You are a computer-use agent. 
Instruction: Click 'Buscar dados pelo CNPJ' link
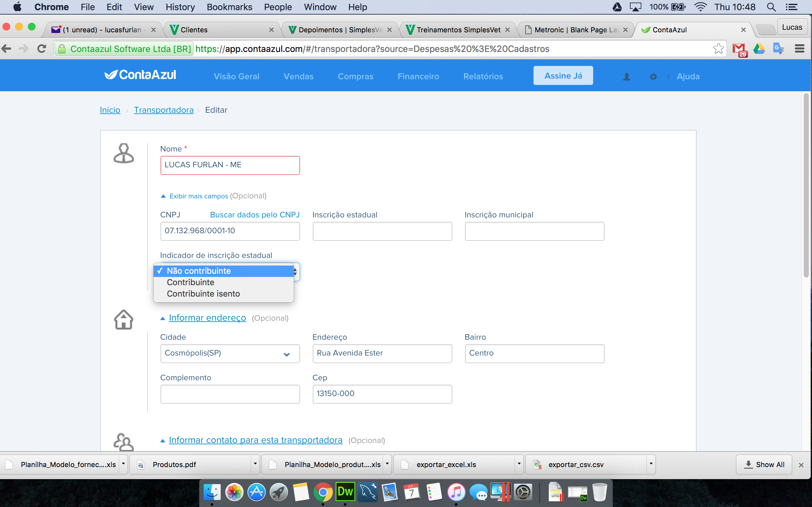tap(255, 215)
